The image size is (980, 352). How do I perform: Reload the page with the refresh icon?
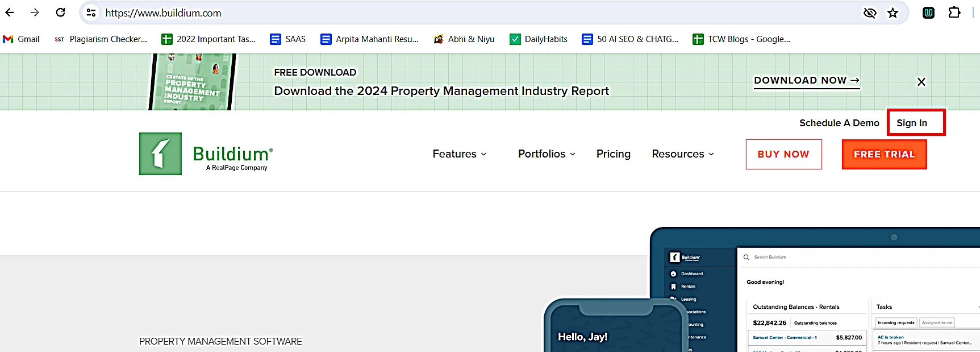pos(61,13)
